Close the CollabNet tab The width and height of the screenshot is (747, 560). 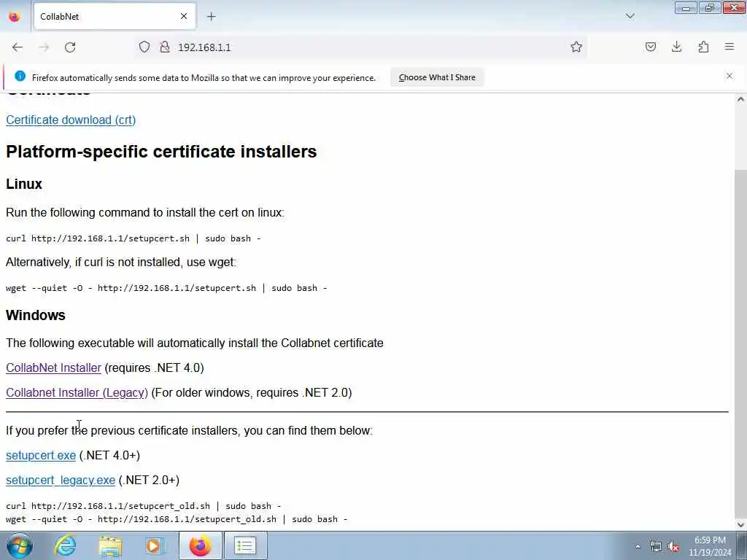184,16
